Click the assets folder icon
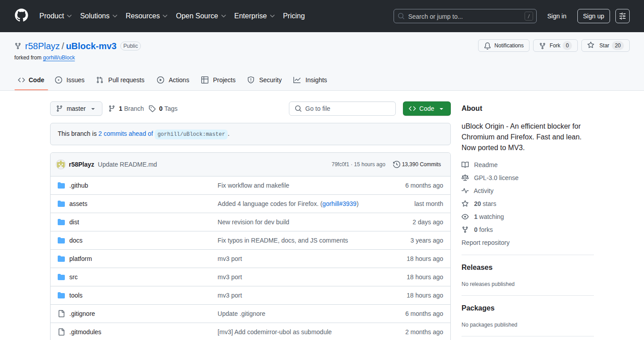The width and height of the screenshot is (644, 340). 61,204
